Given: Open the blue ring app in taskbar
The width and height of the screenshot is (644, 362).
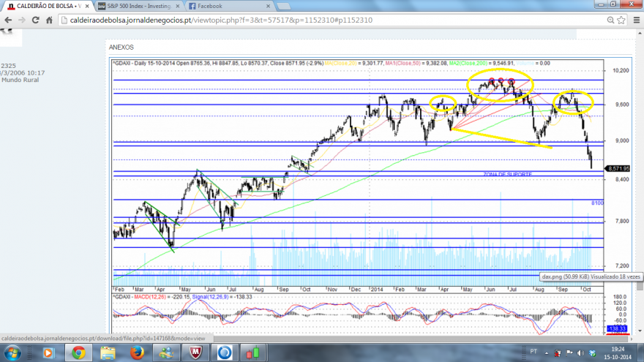Looking at the screenshot, I should click(x=225, y=352).
